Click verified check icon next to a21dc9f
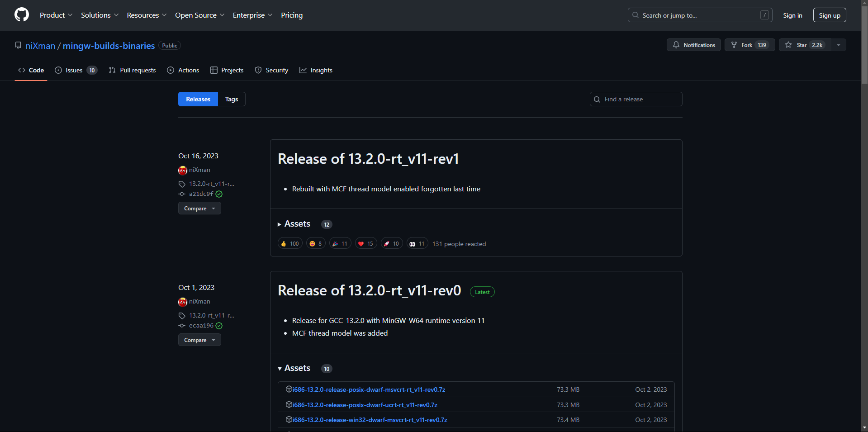 click(x=219, y=194)
